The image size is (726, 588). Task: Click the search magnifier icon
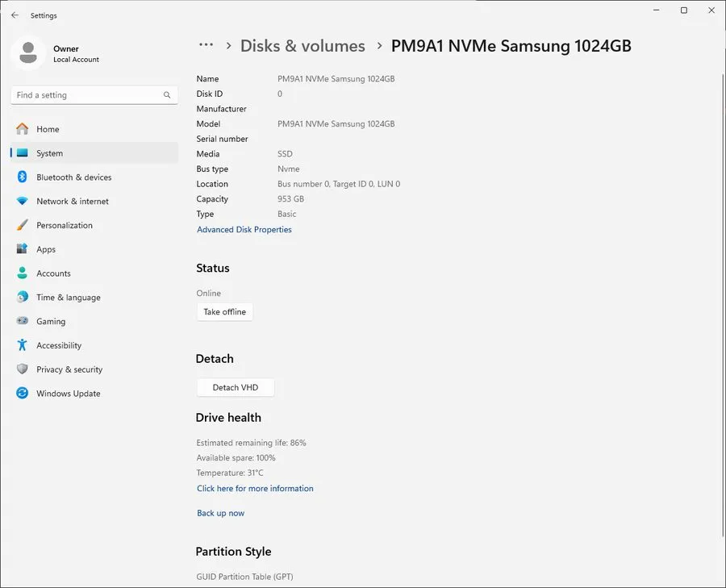(167, 95)
